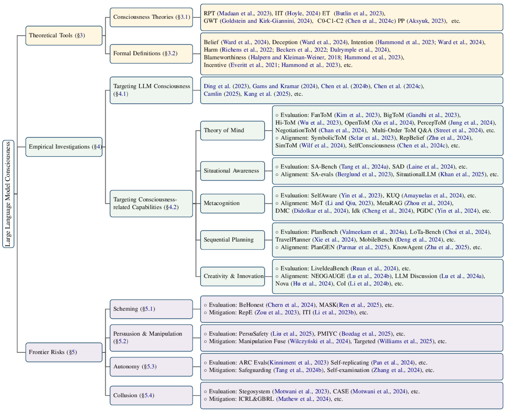This screenshot has height=420, width=505.
Task: Click the Frontier Risks (§5) node
Action: click(64, 352)
